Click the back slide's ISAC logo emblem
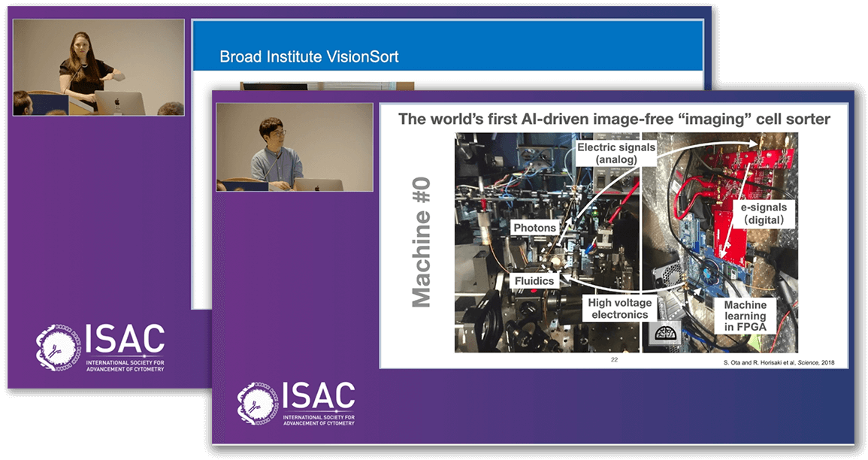The width and height of the screenshot is (868, 460). tap(56, 347)
